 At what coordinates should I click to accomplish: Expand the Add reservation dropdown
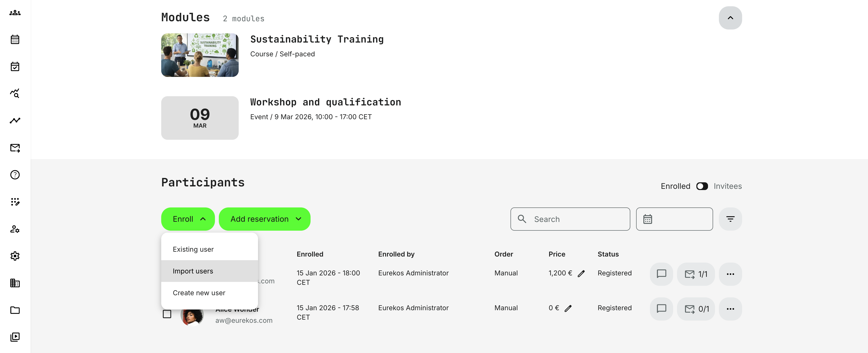click(x=265, y=219)
